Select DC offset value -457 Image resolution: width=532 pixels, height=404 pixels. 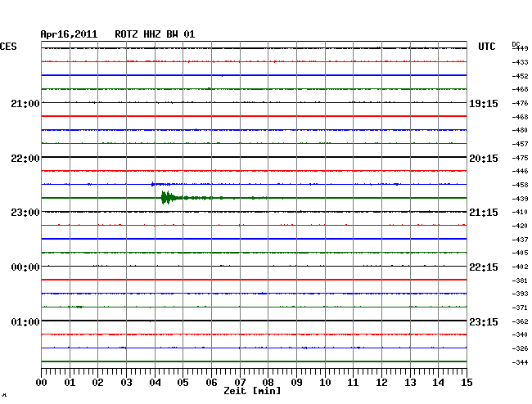coord(520,144)
